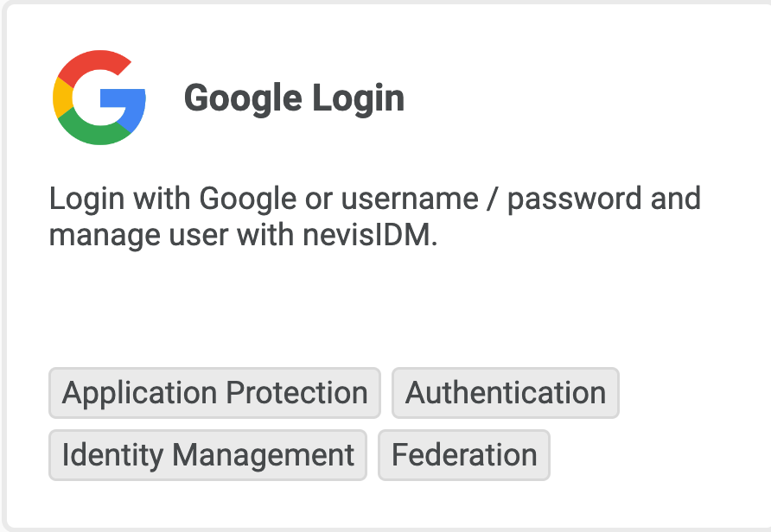The height and width of the screenshot is (532, 771).
Task: Open the template via its Google icon
Action: pyautogui.click(x=99, y=98)
